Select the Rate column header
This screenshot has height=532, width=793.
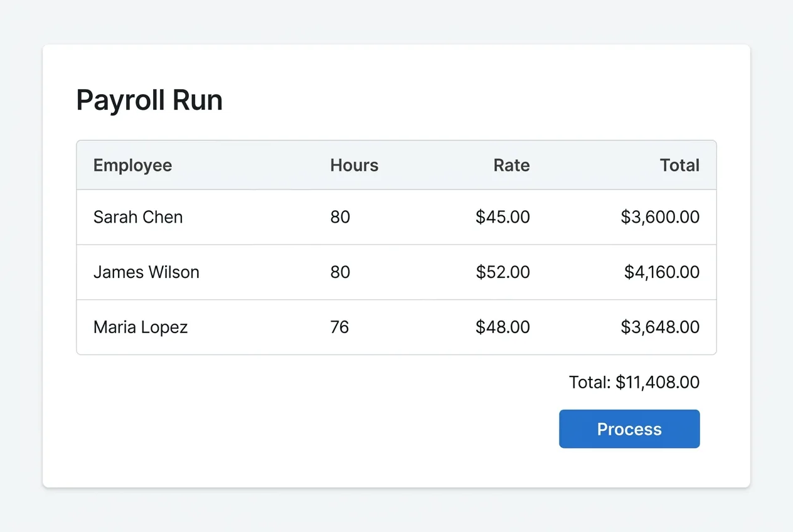(x=511, y=165)
